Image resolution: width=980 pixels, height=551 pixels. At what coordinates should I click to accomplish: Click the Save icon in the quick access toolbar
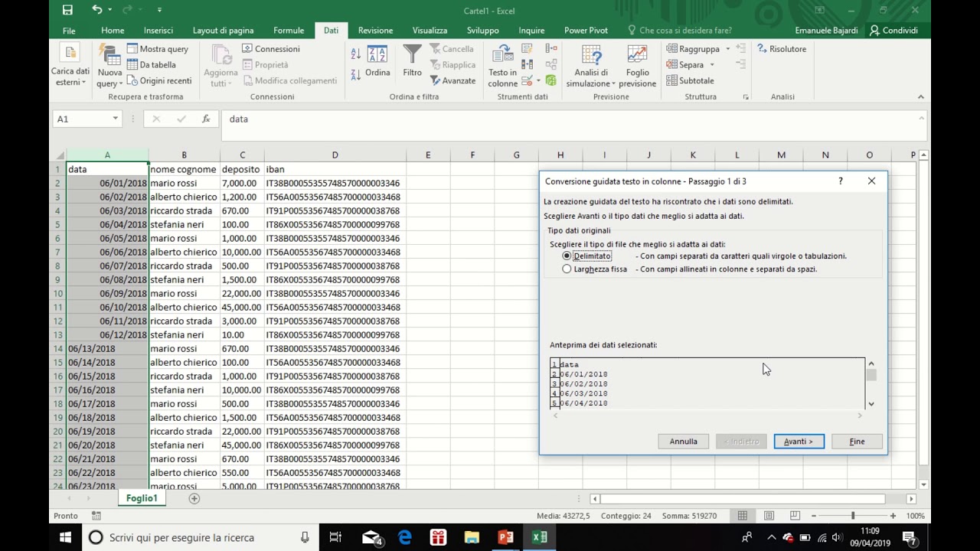coord(67,10)
